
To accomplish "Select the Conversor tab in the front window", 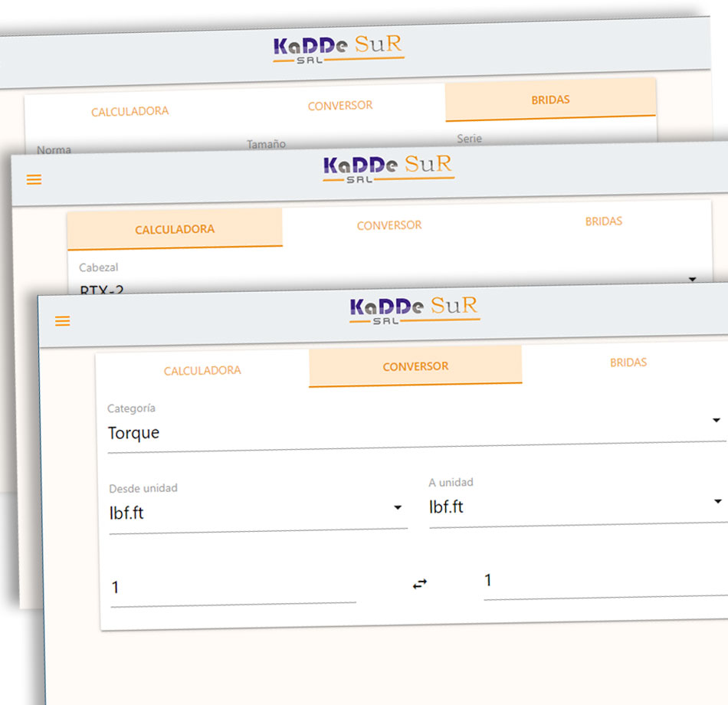I will pyautogui.click(x=415, y=366).
